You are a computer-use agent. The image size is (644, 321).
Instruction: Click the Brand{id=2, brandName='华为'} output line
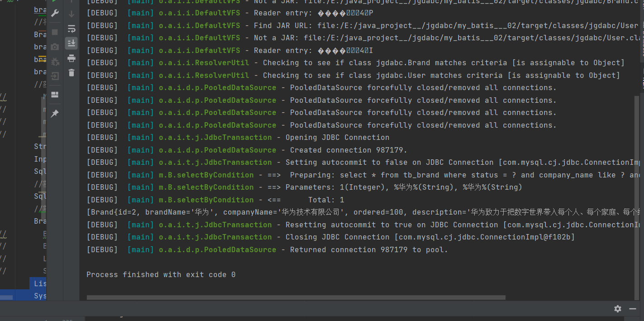[363, 212]
